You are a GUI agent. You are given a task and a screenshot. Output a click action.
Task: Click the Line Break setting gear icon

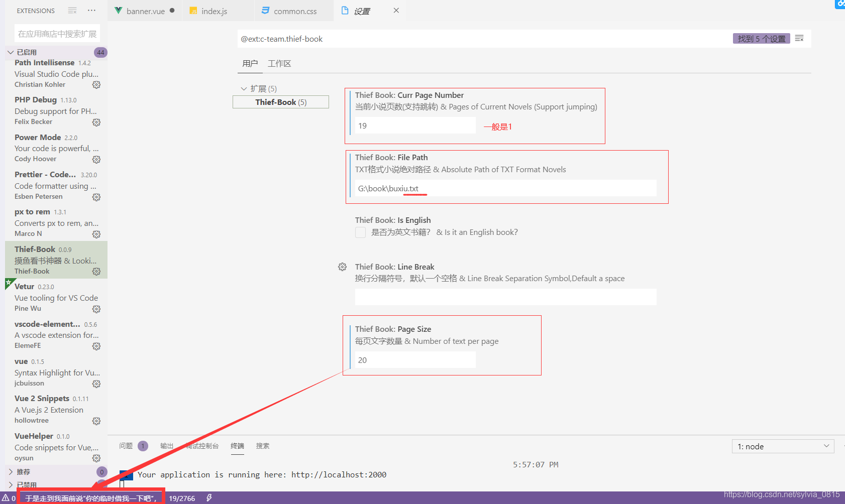click(342, 267)
